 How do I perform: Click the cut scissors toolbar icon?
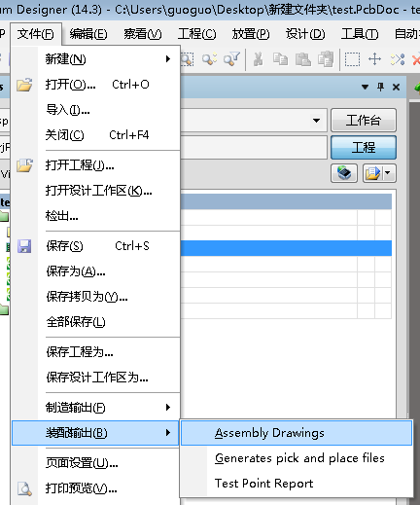(x=258, y=59)
